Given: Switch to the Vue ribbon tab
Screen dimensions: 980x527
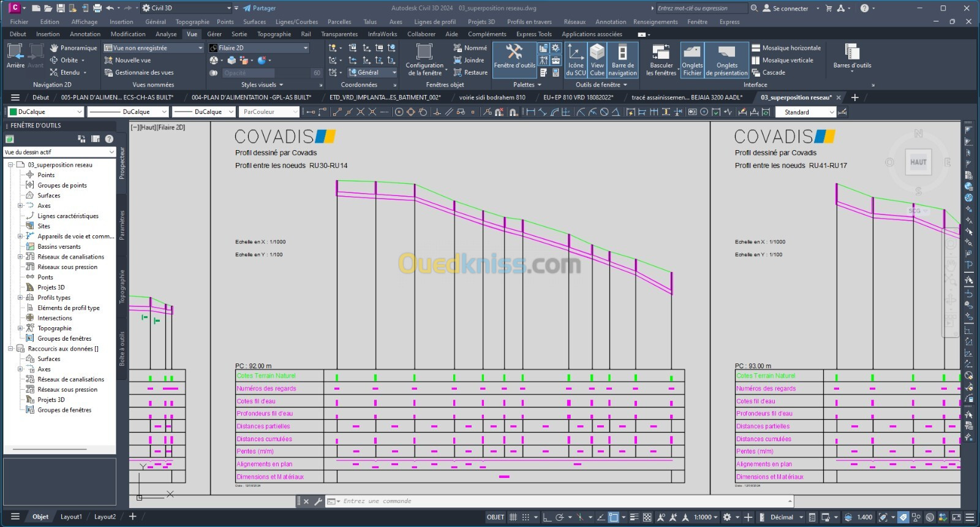Looking at the screenshot, I should pos(192,34).
